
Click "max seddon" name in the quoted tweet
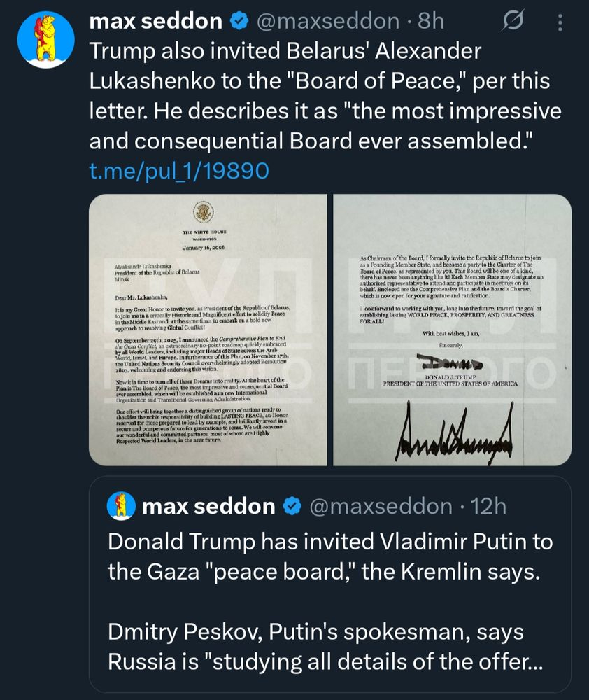[208, 506]
